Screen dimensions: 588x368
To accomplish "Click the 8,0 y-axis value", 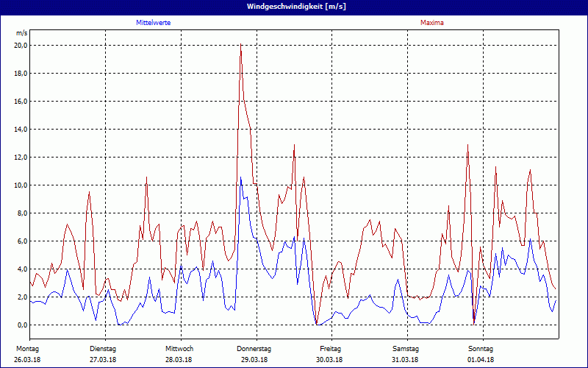I will tap(23, 213).
